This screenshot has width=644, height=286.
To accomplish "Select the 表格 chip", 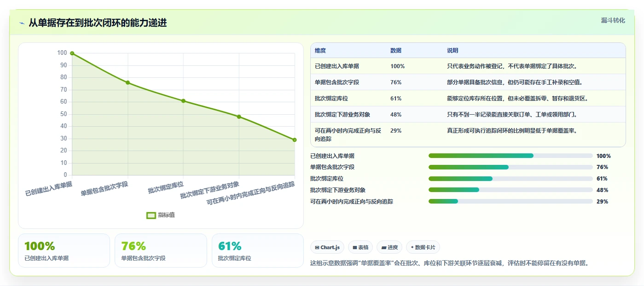I will pyautogui.click(x=360, y=247).
